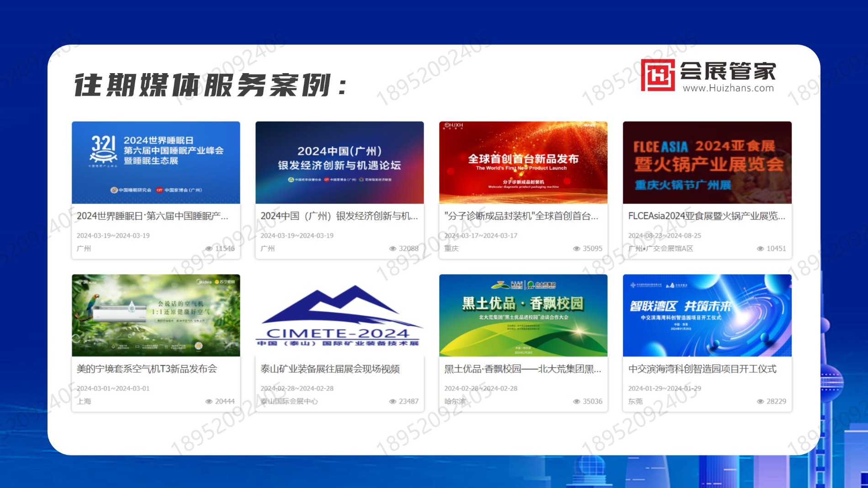Select the 全球首创首台新品发布 red banner

tap(523, 162)
